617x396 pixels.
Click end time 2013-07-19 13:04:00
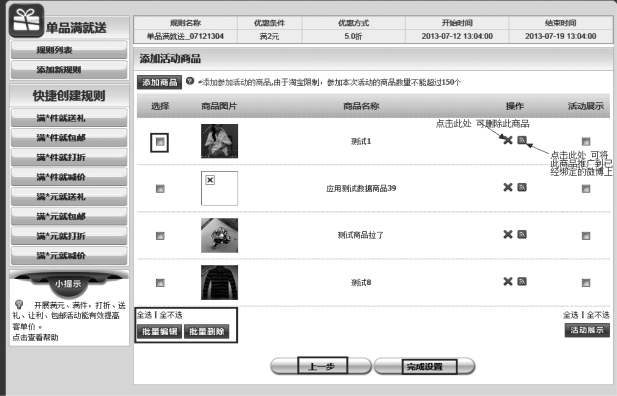coord(560,36)
